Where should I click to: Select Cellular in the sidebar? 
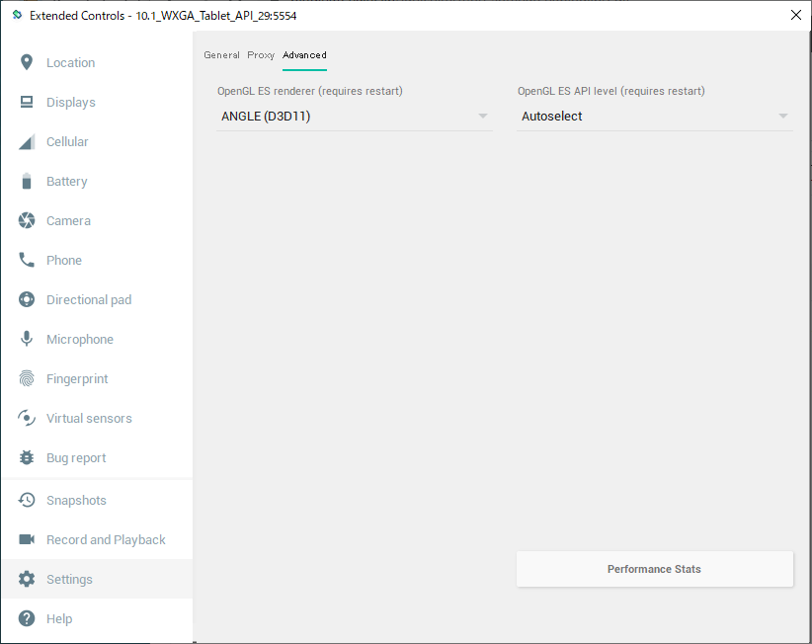[x=67, y=142]
